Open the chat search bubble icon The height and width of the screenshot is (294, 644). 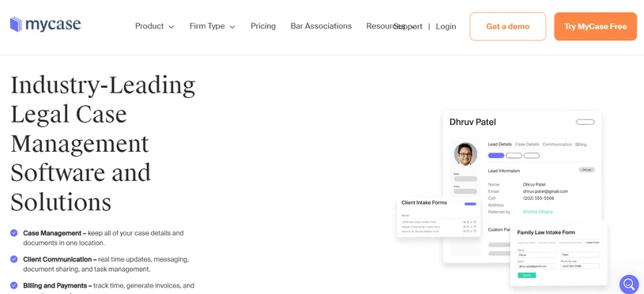[629, 284]
